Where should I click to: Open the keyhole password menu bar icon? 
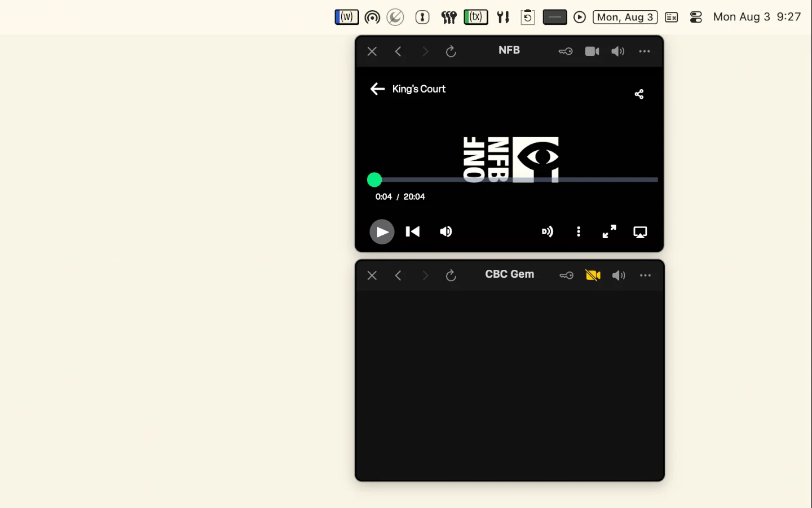(422, 17)
